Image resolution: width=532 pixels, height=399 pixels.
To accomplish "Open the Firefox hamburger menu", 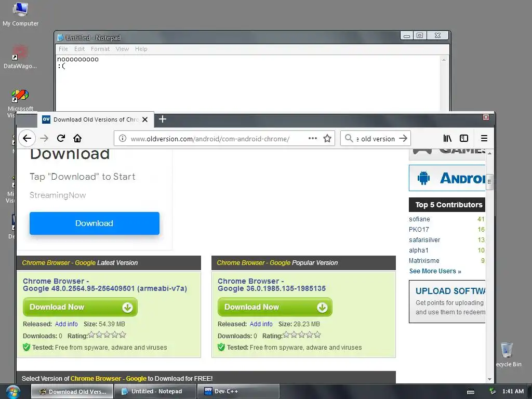I will pos(484,138).
